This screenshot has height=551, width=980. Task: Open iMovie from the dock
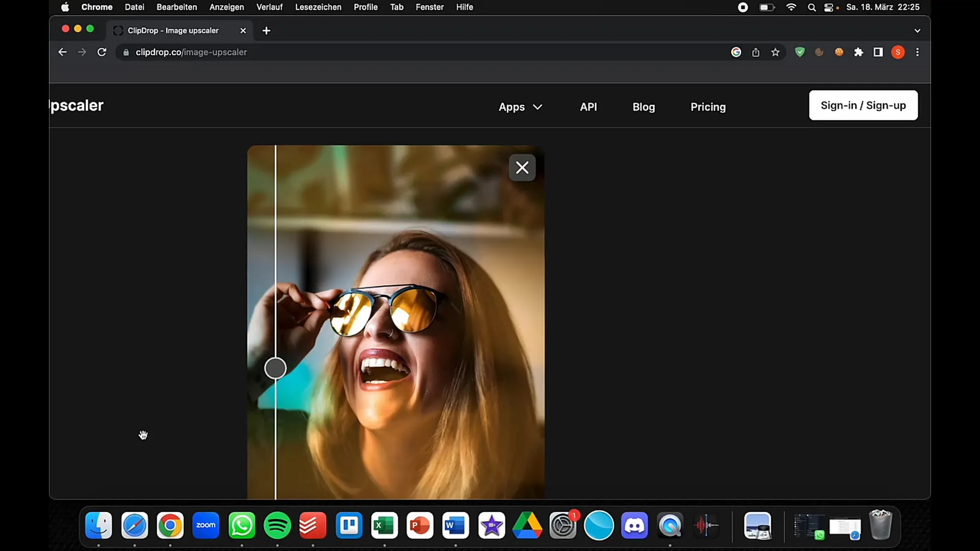tap(492, 525)
